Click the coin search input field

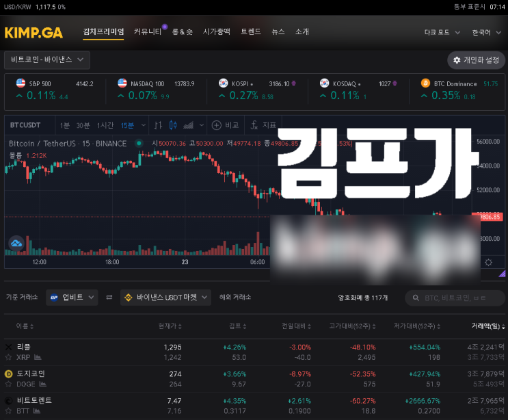coord(455,298)
